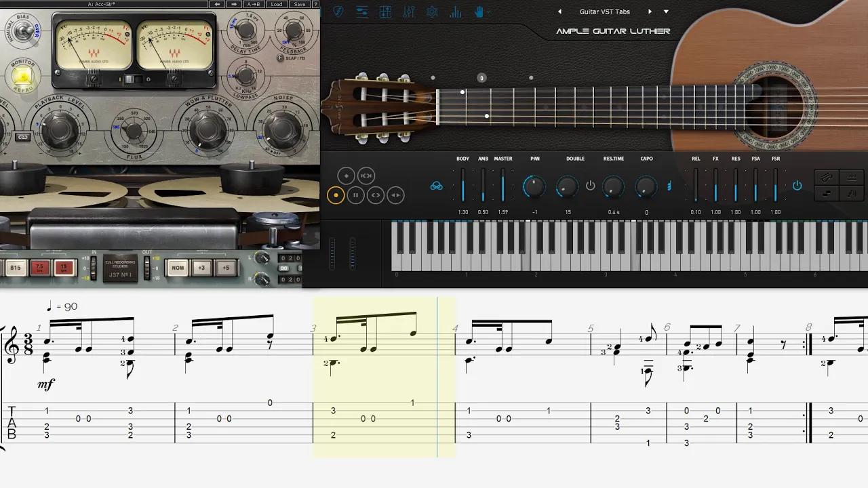Click the J37 redo arrow button
Viewport: 868px width, 488px height.
point(235,4)
